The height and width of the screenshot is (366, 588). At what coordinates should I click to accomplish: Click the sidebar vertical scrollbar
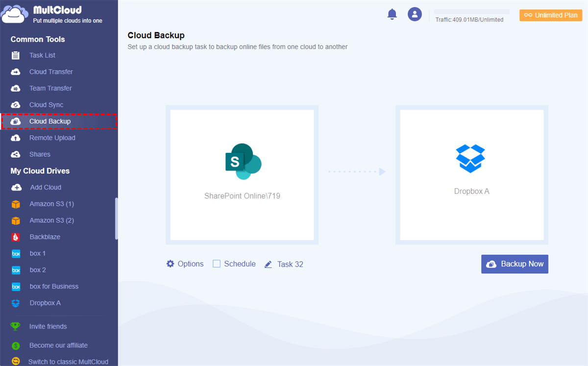pyautogui.click(x=116, y=219)
